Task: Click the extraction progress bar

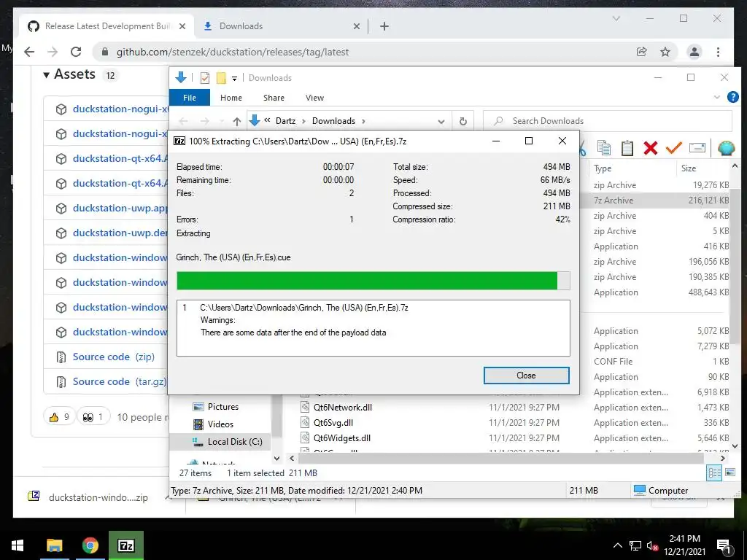Action: (x=373, y=281)
